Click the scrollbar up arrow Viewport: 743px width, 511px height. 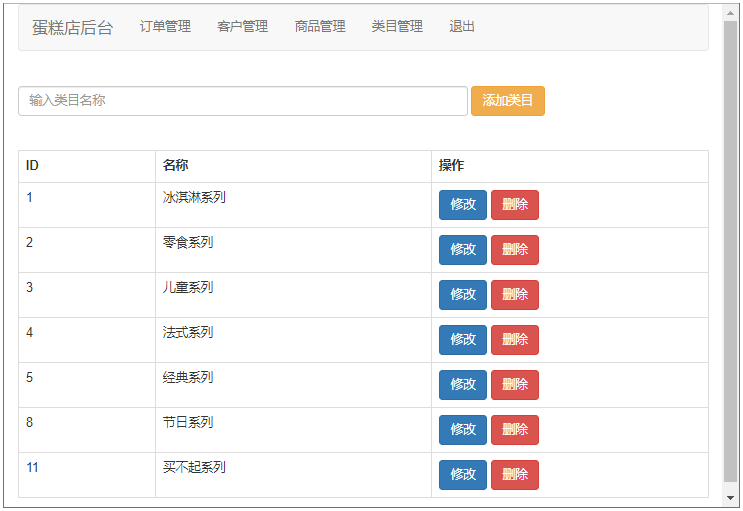click(731, 12)
